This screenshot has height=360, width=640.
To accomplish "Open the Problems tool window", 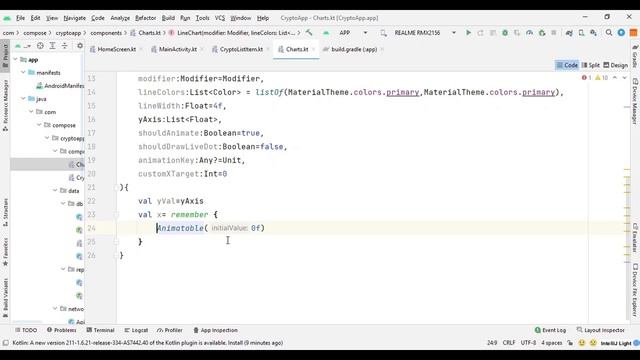I will [x=62, y=330].
